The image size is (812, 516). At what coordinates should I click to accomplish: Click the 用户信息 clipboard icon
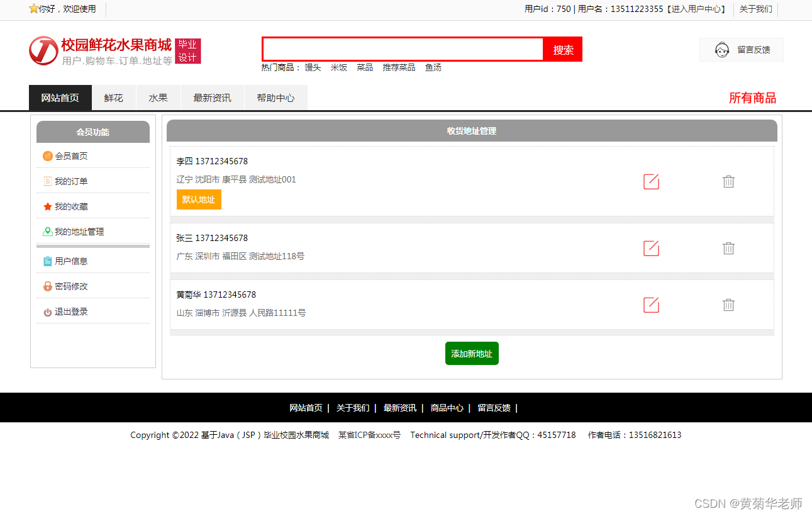(47, 261)
